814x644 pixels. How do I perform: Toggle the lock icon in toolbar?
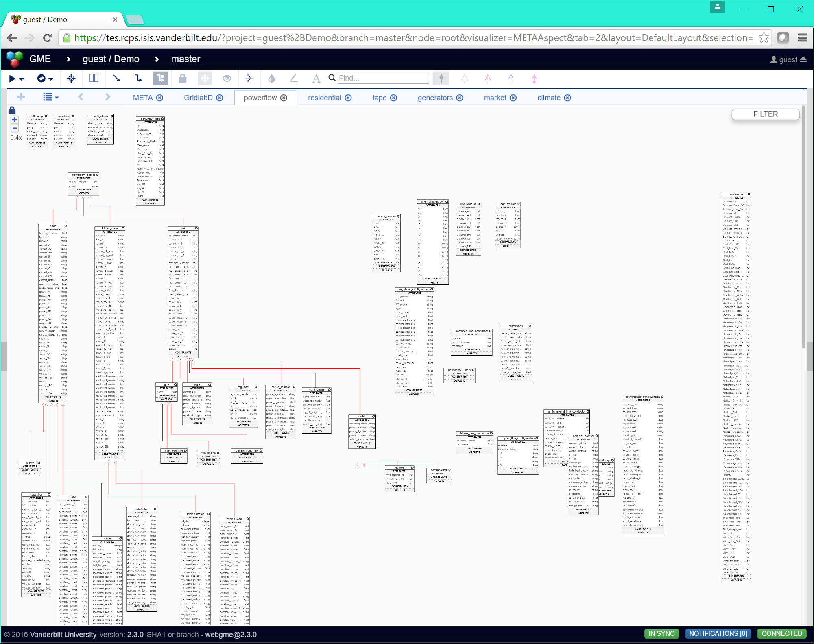(183, 78)
